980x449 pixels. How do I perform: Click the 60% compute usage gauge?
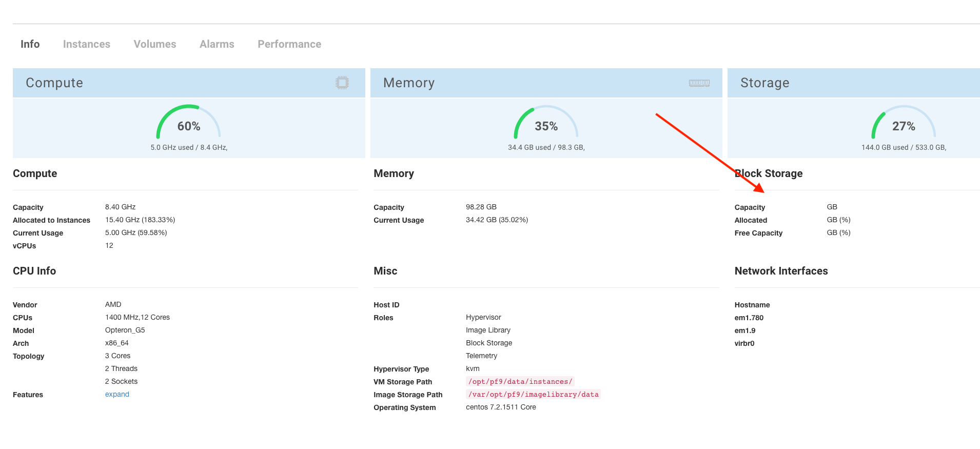coord(188,123)
